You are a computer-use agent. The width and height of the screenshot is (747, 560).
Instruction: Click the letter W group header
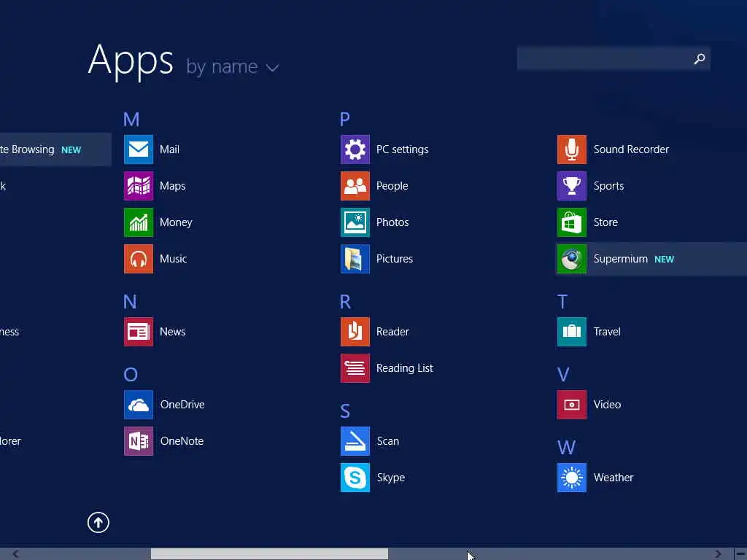pyautogui.click(x=566, y=447)
